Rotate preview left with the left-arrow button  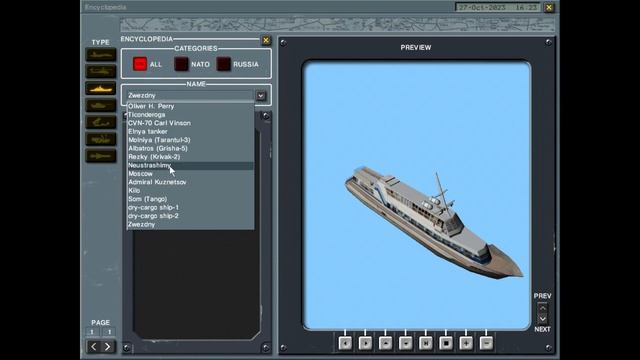pyautogui.click(x=345, y=343)
